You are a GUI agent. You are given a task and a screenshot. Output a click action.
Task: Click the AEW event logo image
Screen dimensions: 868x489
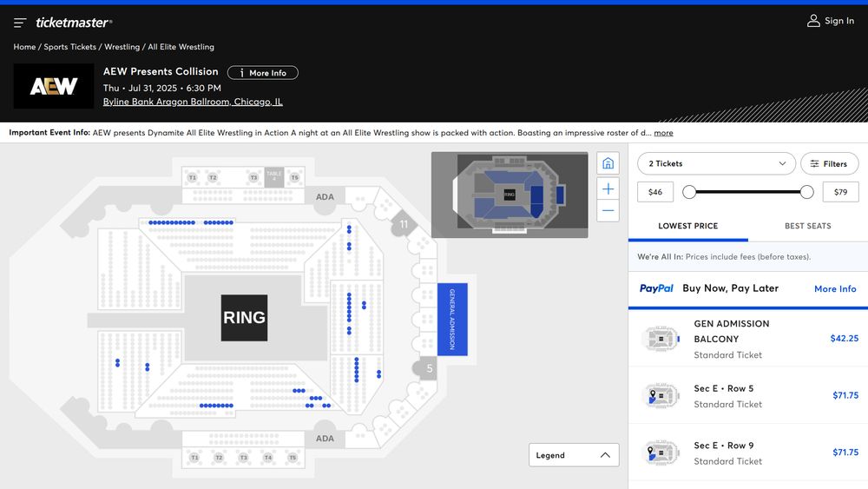(54, 86)
